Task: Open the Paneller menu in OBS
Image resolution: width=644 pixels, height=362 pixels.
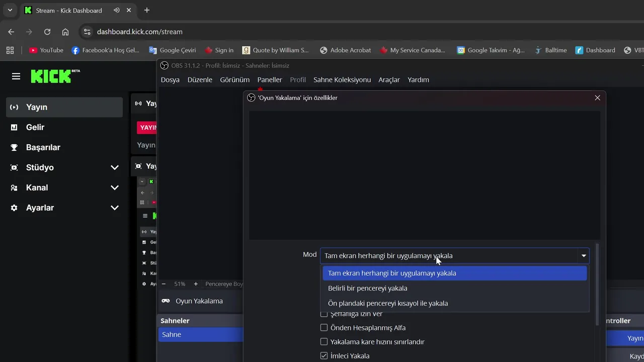Action: [x=270, y=79]
